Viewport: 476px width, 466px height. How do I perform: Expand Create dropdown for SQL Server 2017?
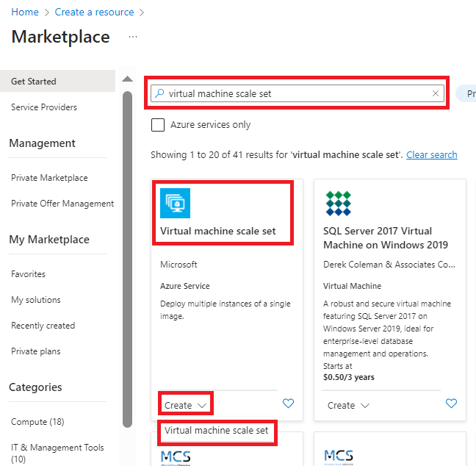(348, 405)
